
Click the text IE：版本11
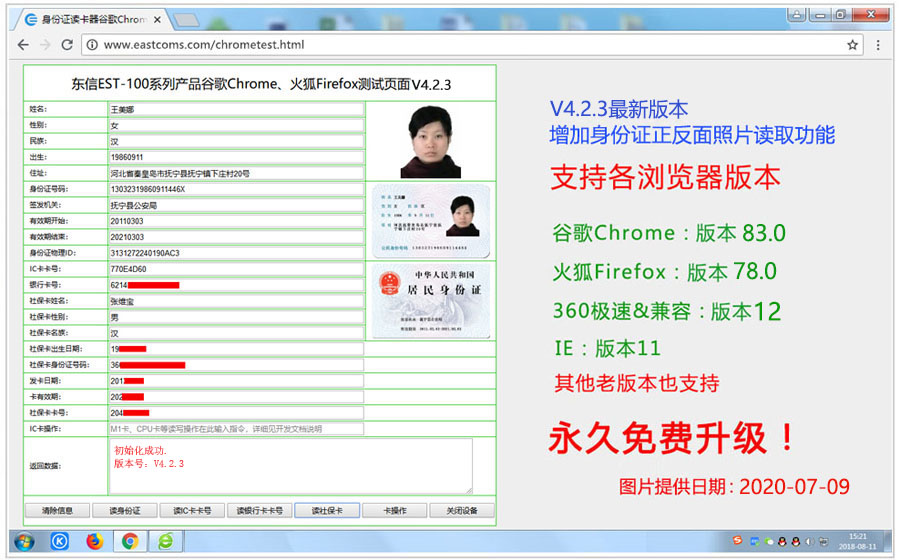(608, 348)
